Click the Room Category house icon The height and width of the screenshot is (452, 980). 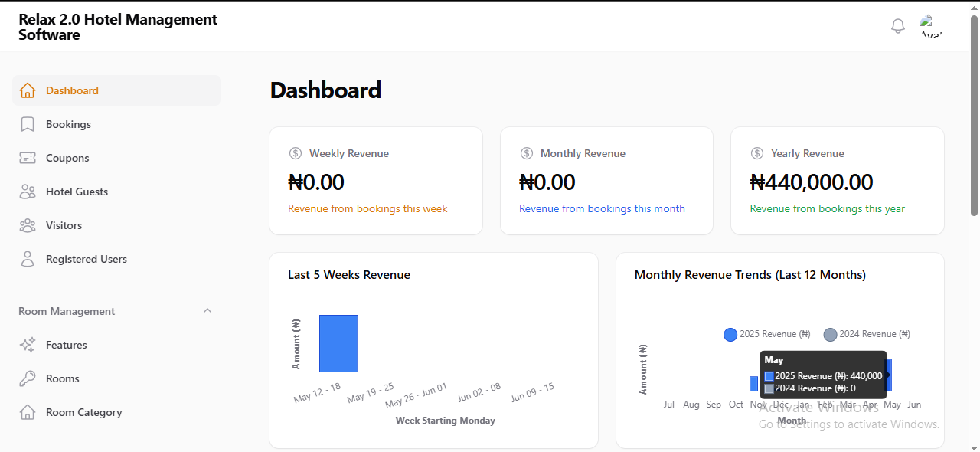27,411
